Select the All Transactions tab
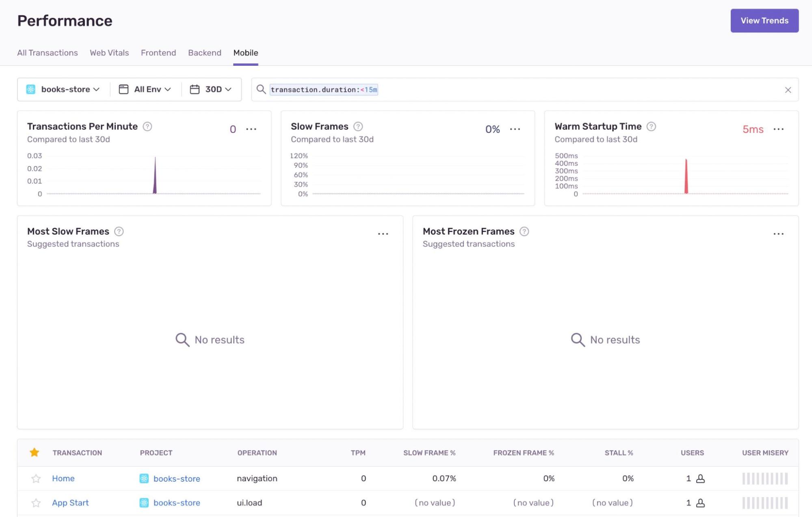The height and width of the screenshot is (517, 812). coord(47,53)
